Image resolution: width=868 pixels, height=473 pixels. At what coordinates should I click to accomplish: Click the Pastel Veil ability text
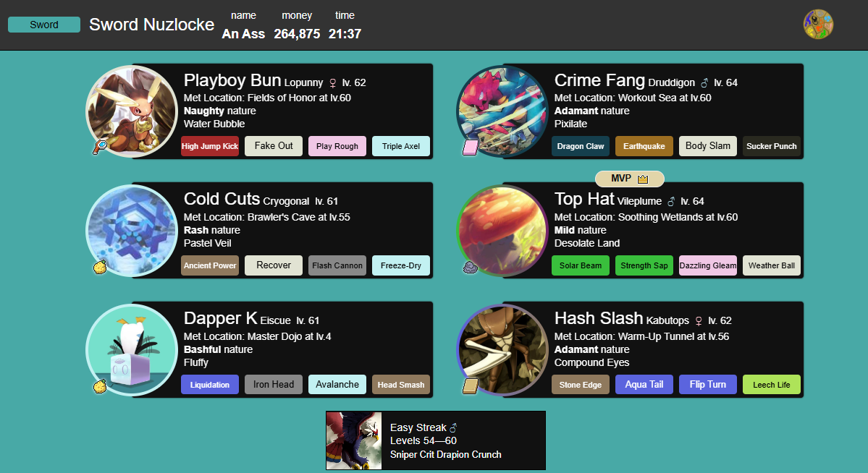(208, 244)
